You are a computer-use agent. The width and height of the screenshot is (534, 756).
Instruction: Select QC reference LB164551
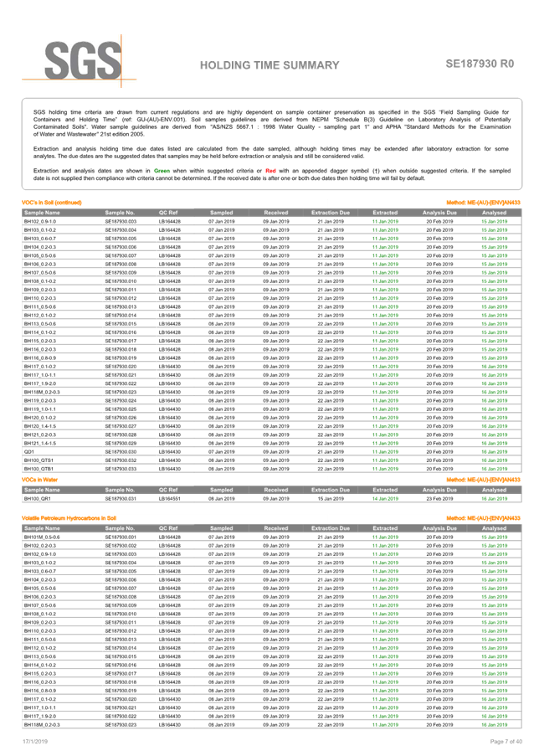pos(170,498)
